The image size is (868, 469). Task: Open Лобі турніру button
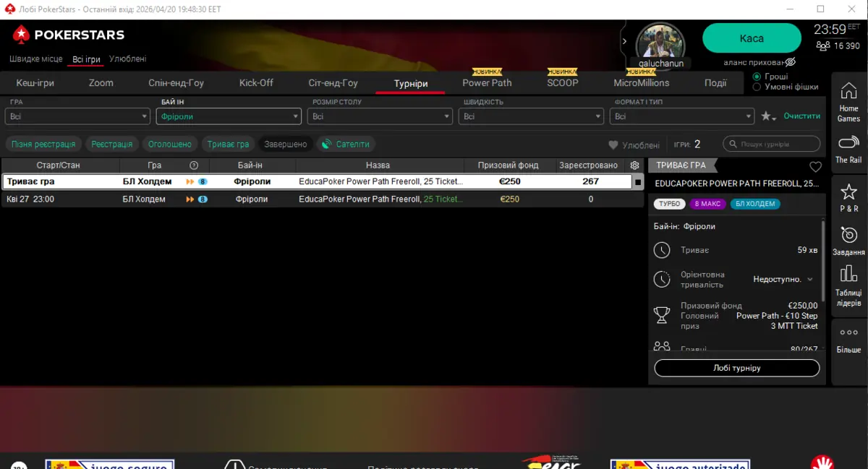tap(736, 368)
